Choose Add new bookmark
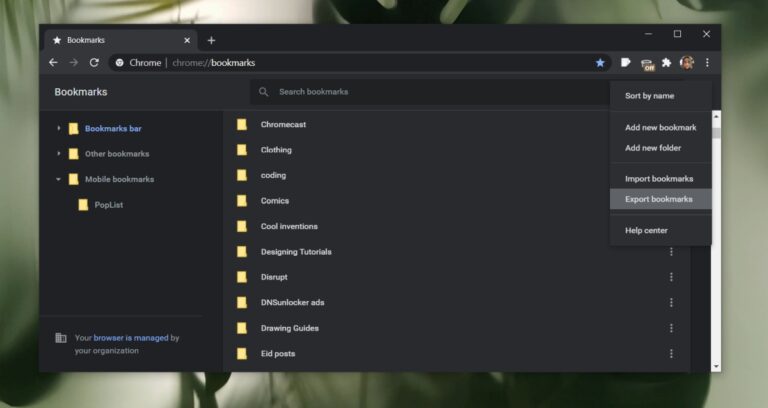The width and height of the screenshot is (768, 408). pyautogui.click(x=660, y=127)
